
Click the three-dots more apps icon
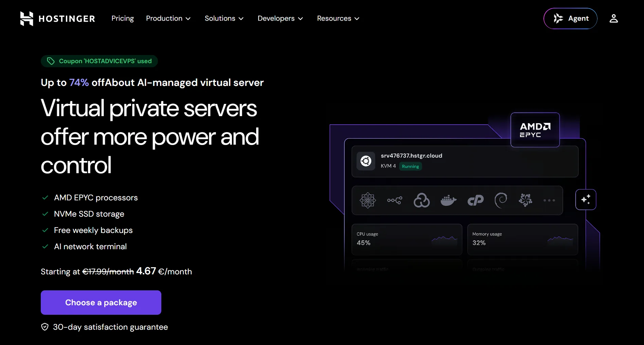pos(549,200)
